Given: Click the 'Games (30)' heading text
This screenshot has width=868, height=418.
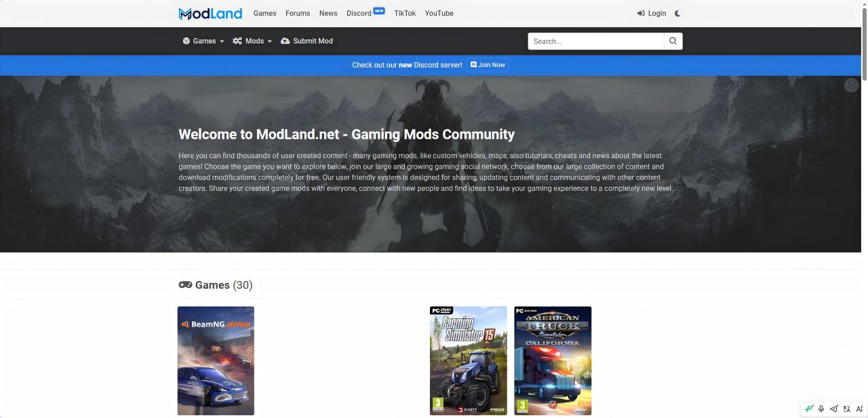Looking at the screenshot, I should [x=224, y=285].
